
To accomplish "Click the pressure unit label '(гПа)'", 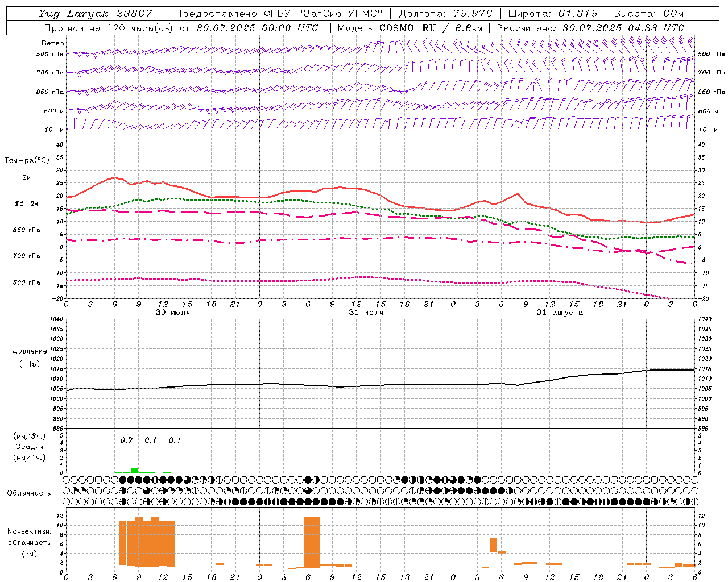I will 30,364.
